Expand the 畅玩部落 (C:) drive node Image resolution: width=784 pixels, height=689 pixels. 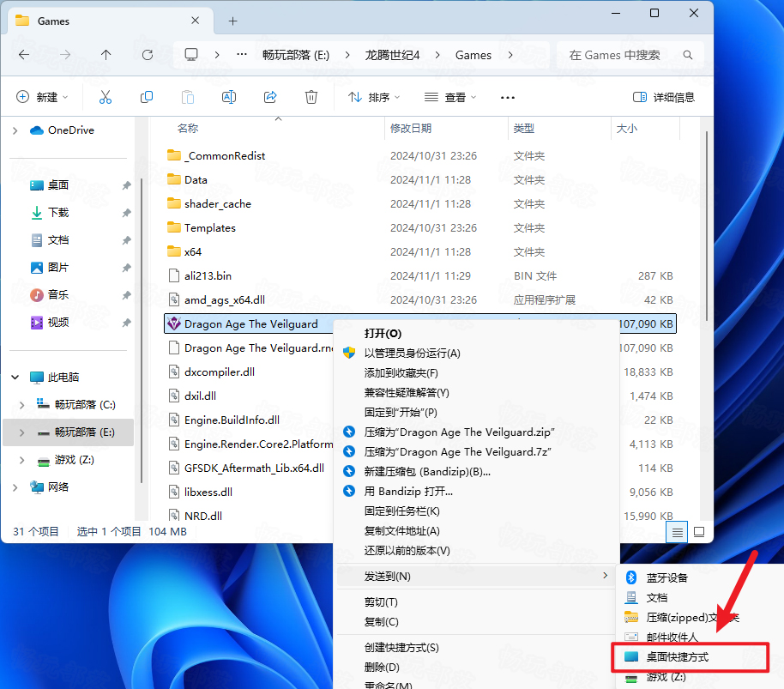(x=21, y=405)
